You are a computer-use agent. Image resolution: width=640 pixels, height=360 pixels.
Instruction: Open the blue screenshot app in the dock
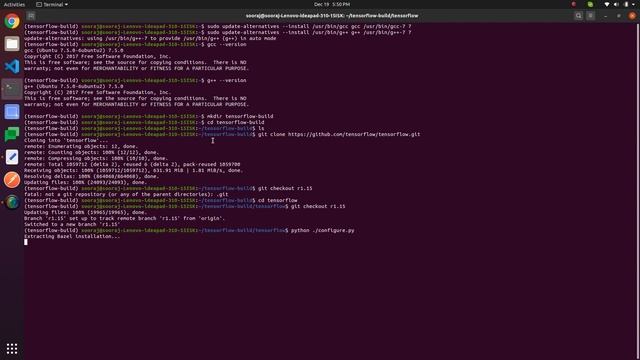pos(12,112)
